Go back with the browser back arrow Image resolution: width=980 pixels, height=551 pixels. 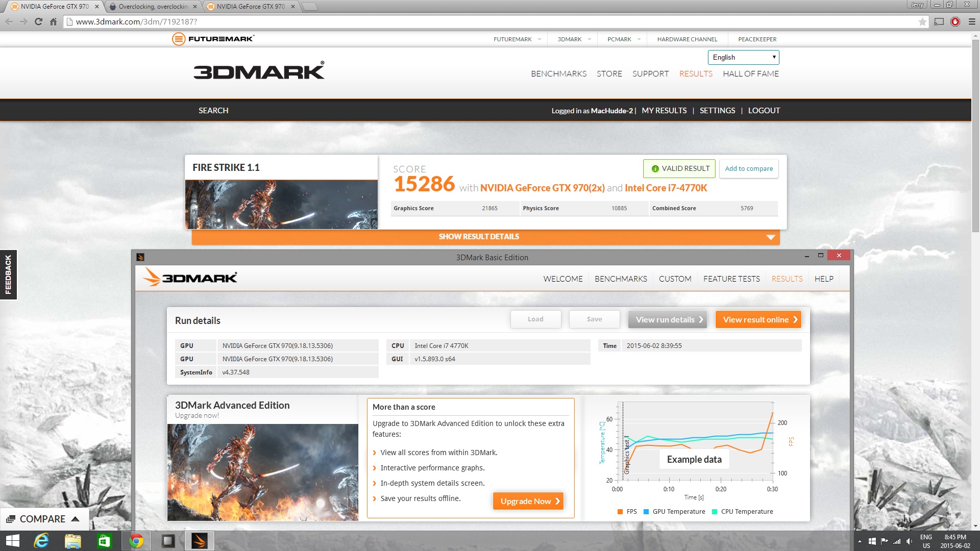pos(9,21)
